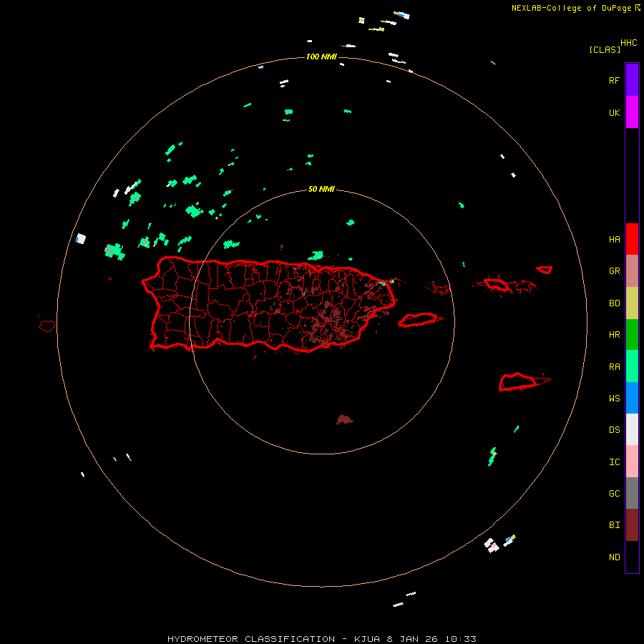Click the RF legend label
Viewport: 644px width, 644px height.
(614, 81)
